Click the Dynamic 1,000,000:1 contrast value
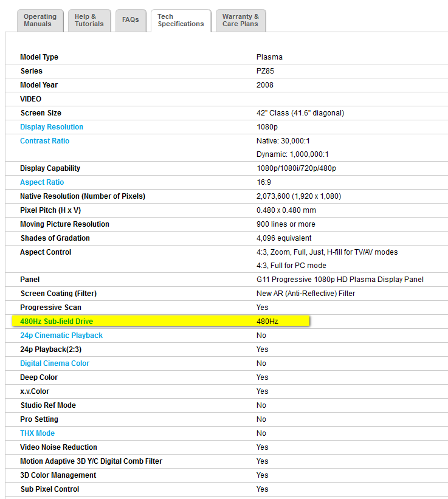This screenshot has height=499, width=448. point(292,154)
